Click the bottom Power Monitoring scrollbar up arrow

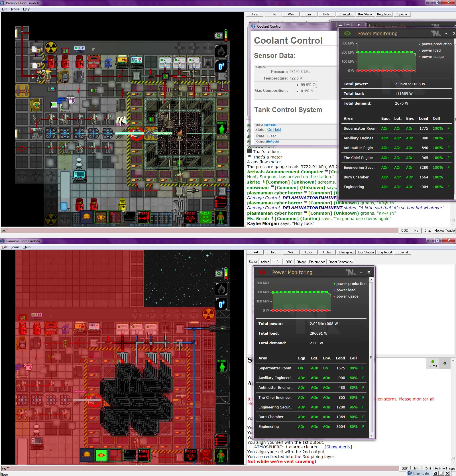pyautogui.click(x=371, y=280)
